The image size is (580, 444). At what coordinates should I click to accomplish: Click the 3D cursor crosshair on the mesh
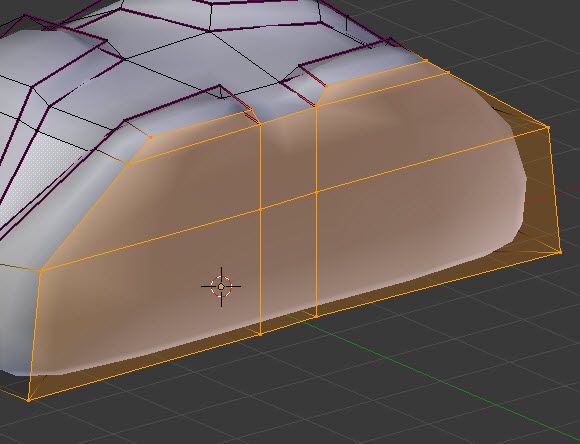click(221, 286)
